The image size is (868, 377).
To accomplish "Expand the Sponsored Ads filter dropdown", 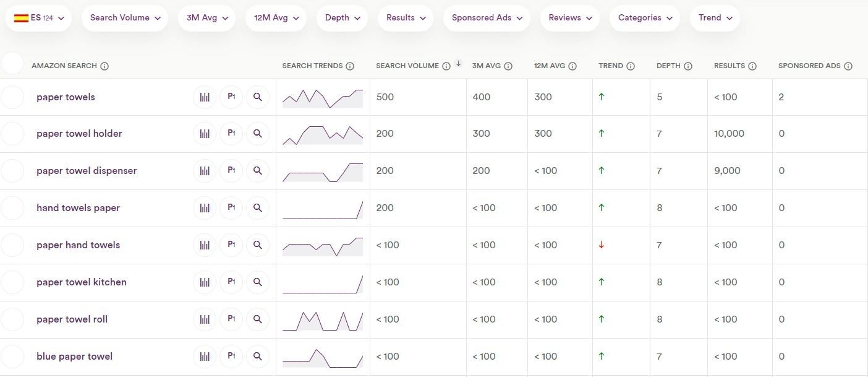I will [487, 18].
